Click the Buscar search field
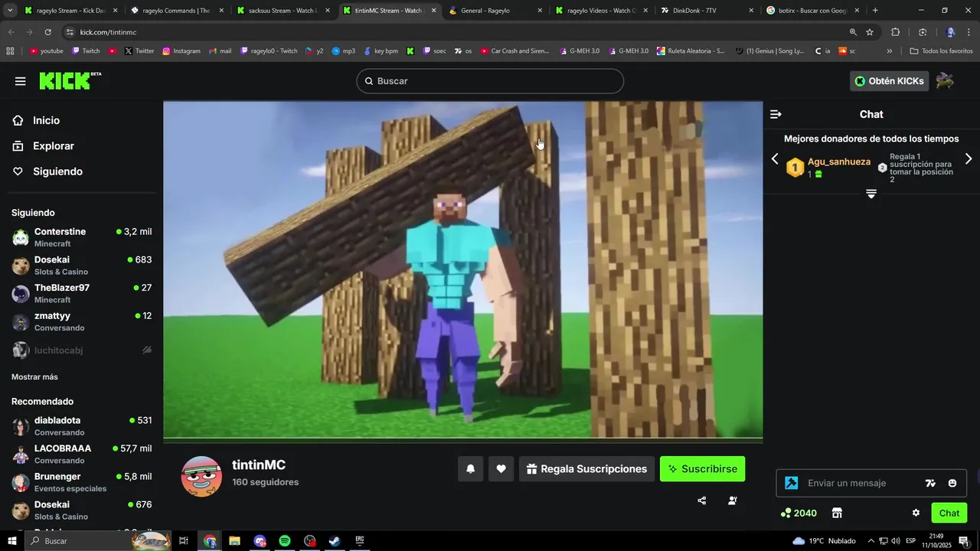Viewport: 980px width, 551px height. 490,81
